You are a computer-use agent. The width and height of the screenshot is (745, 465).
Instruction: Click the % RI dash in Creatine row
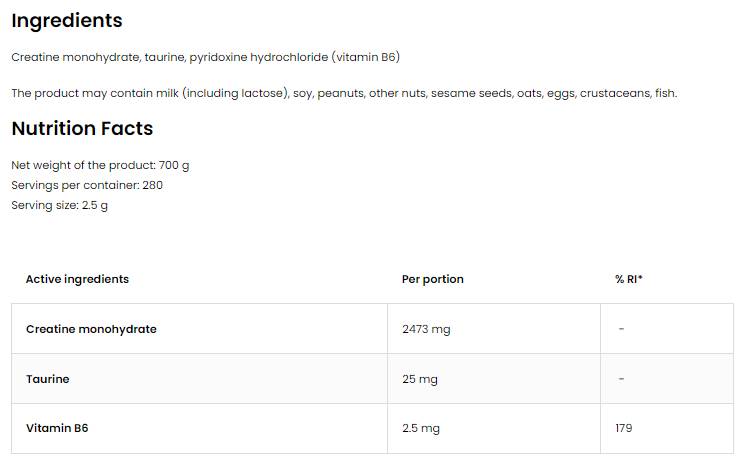click(622, 329)
